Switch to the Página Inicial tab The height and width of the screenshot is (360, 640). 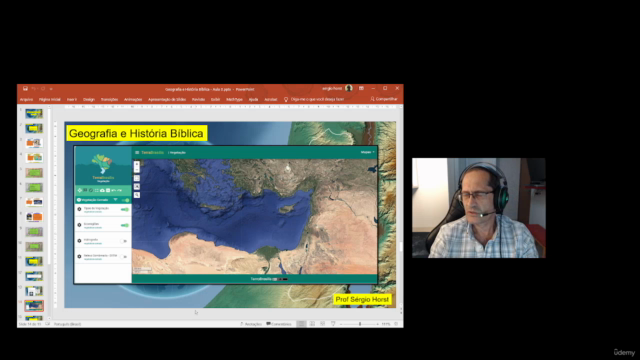tap(49, 99)
